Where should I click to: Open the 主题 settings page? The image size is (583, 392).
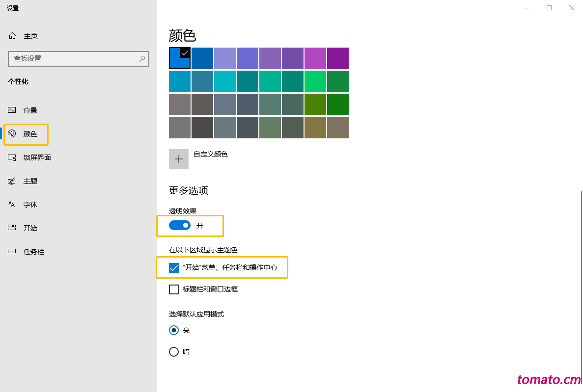point(30,182)
